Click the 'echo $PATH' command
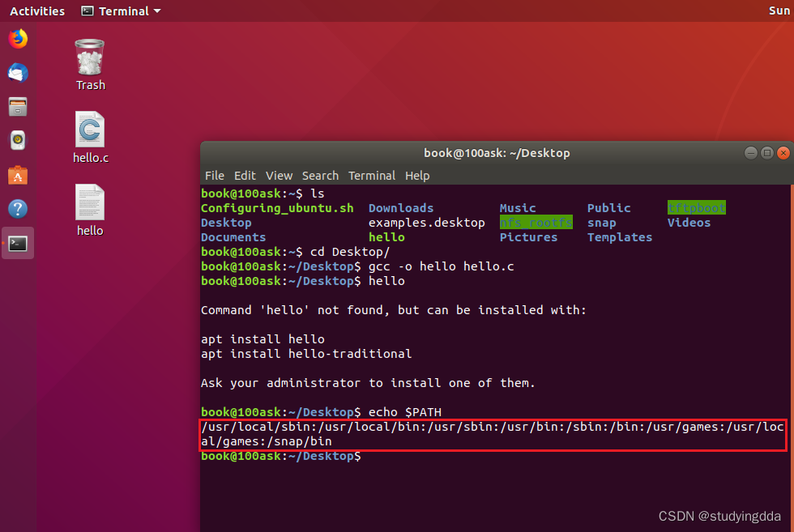The width and height of the screenshot is (794, 532). click(404, 412)
